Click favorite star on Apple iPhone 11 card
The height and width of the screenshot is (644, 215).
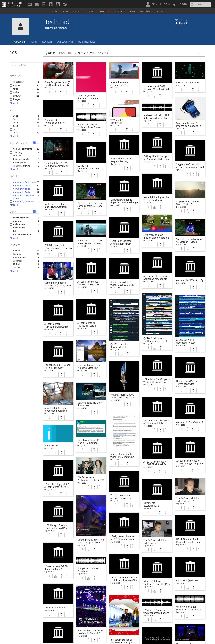coord(193,210)
